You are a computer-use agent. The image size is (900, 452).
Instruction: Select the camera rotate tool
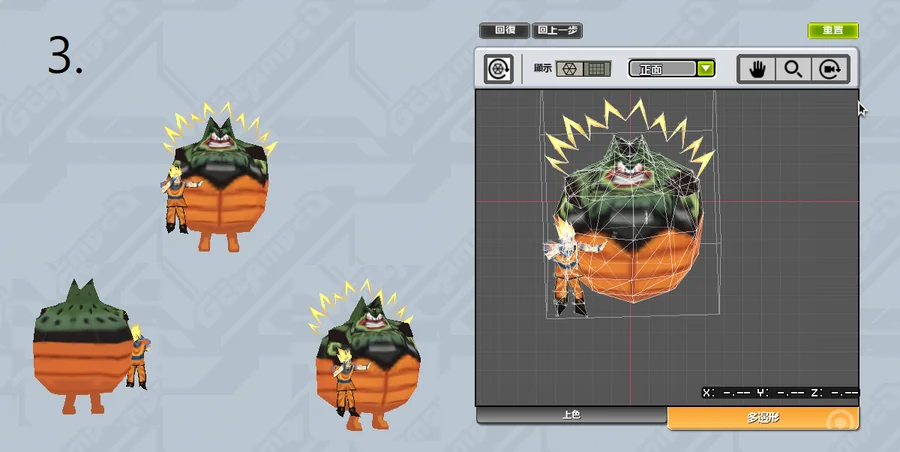829,69
